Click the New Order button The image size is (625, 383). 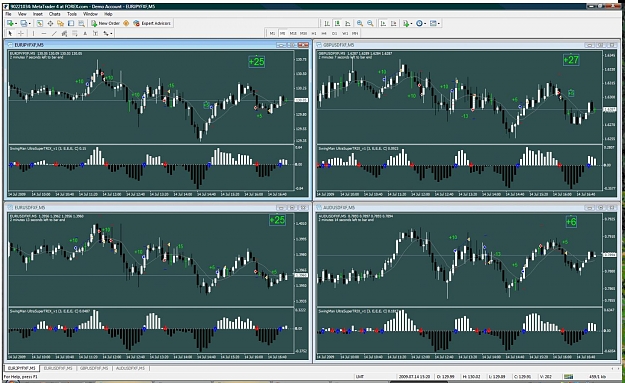(x=105, y=23)
